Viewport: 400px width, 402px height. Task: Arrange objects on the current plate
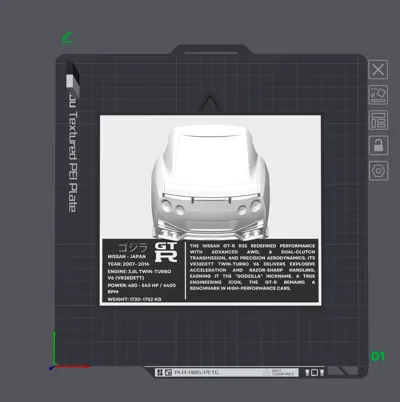coord(378,120)
